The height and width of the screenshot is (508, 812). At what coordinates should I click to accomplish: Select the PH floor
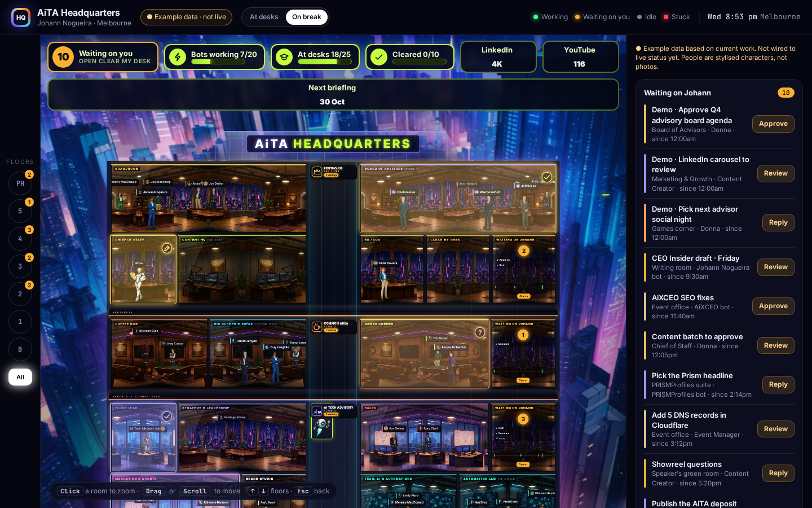(20, 183)
